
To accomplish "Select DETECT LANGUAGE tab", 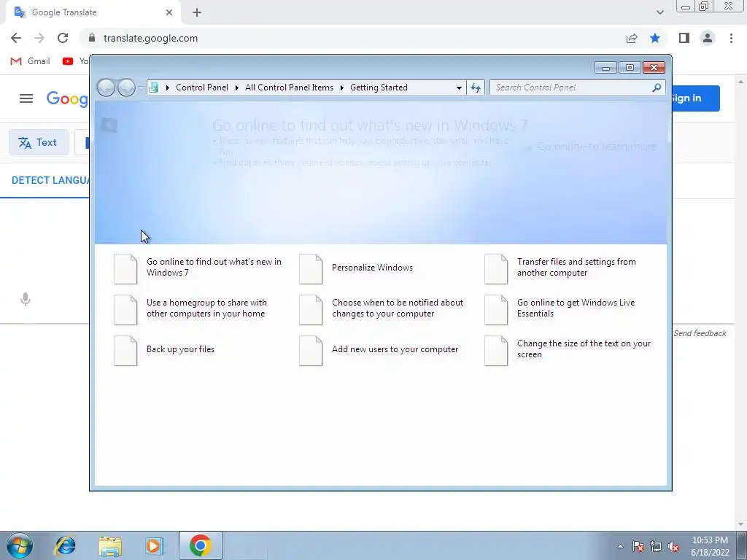I will coord(50,181).
